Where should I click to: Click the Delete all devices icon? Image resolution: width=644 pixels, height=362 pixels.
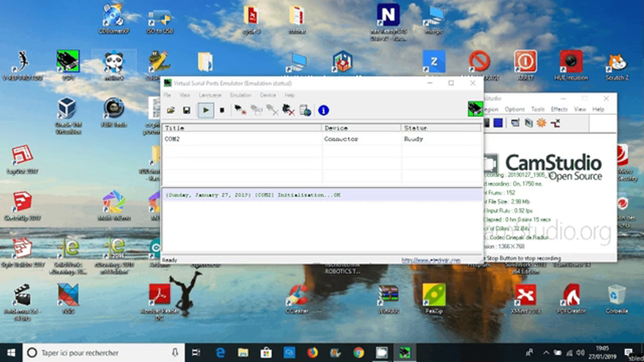coord(288,110)
